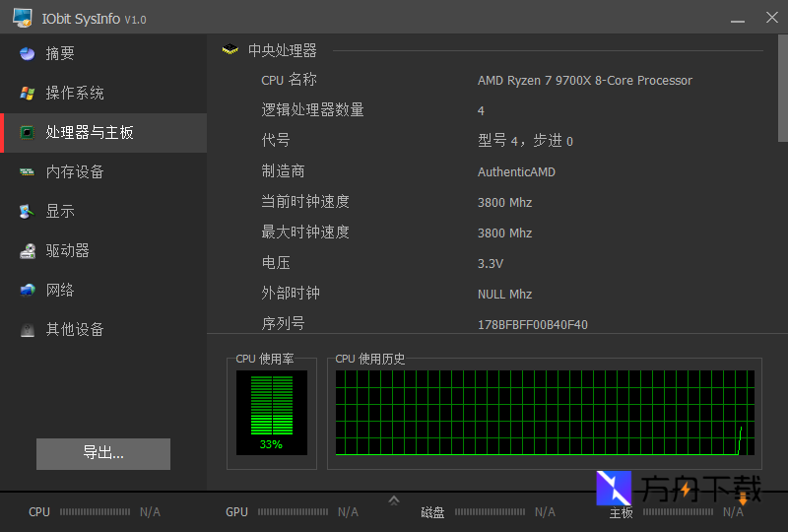Click the CPU 使用历史 graph
Viewport: 788px width, 532px height.
[x=545, y=413]
